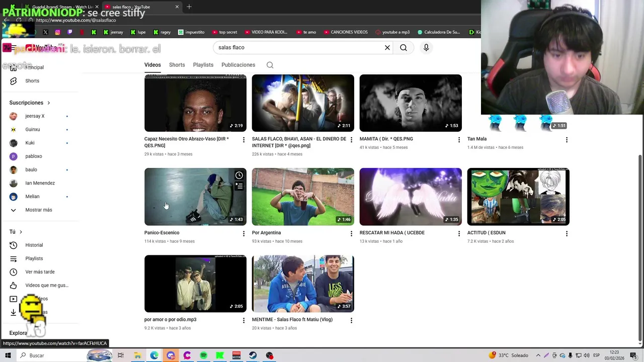Open the MAMITA ( Dir. * QES.PNG title
This screenshot has height=362, width=644.
pos(386,139)
